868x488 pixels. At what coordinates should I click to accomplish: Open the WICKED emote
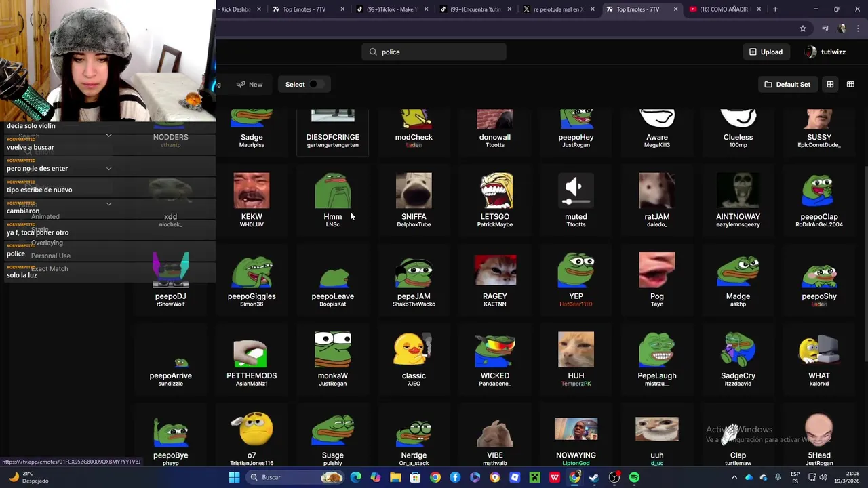click(495, 359)
